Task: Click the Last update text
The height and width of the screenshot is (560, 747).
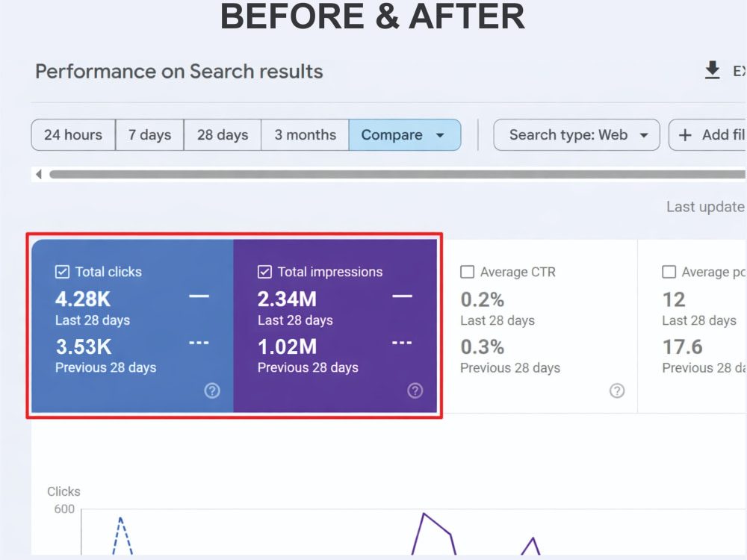Action: coord(705,207)
